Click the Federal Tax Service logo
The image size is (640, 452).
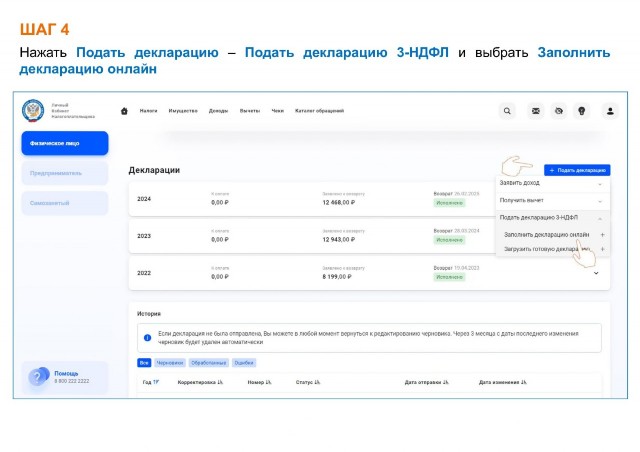(34, 111)
